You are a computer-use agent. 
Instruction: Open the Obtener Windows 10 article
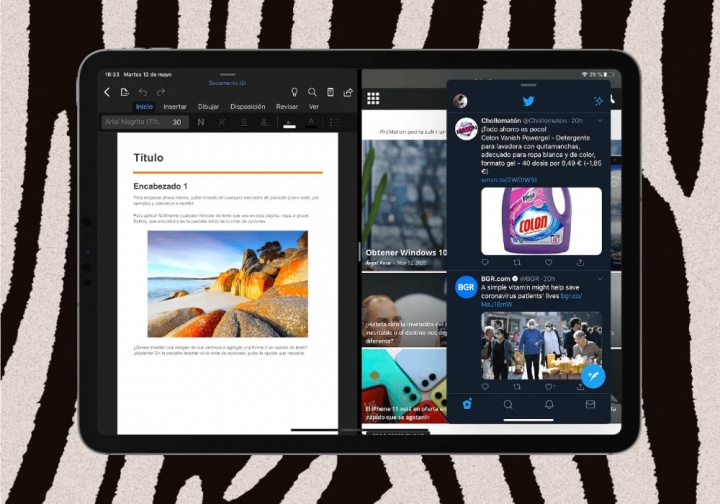click(x=404, y=206)
